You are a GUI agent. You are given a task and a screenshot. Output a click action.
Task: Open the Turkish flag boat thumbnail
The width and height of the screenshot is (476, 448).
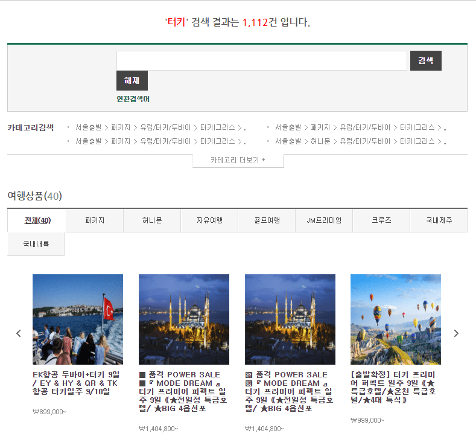pos(78,319)
